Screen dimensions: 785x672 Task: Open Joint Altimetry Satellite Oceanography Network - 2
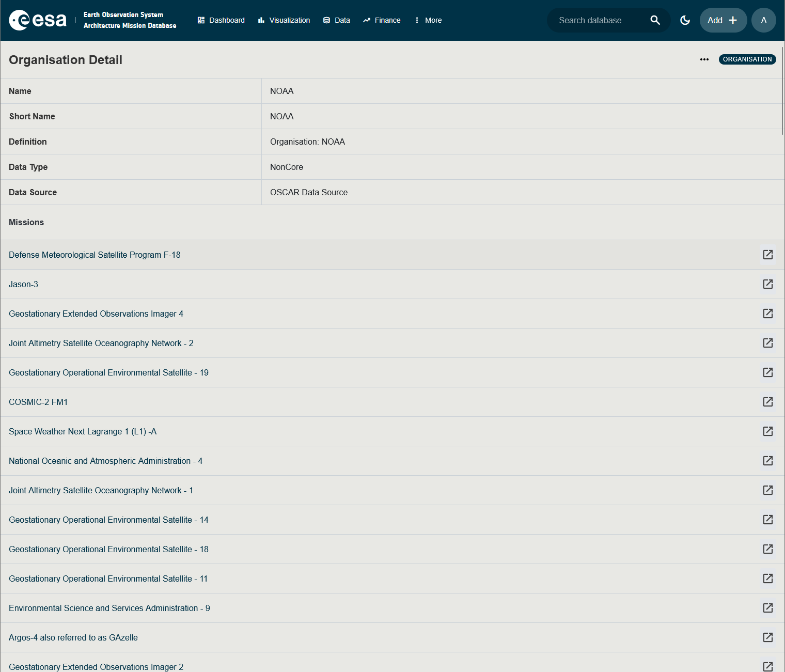pos(101,343)
